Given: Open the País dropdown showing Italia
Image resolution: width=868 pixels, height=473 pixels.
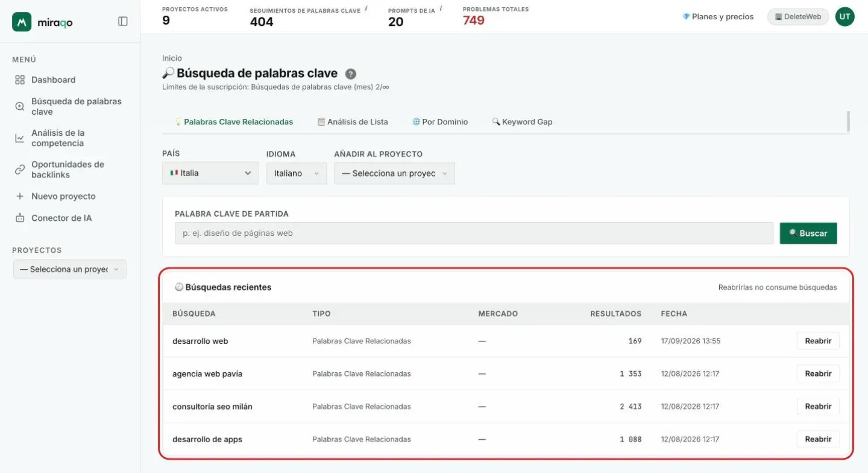Looking at the screenshot, I should click(210, 173).
